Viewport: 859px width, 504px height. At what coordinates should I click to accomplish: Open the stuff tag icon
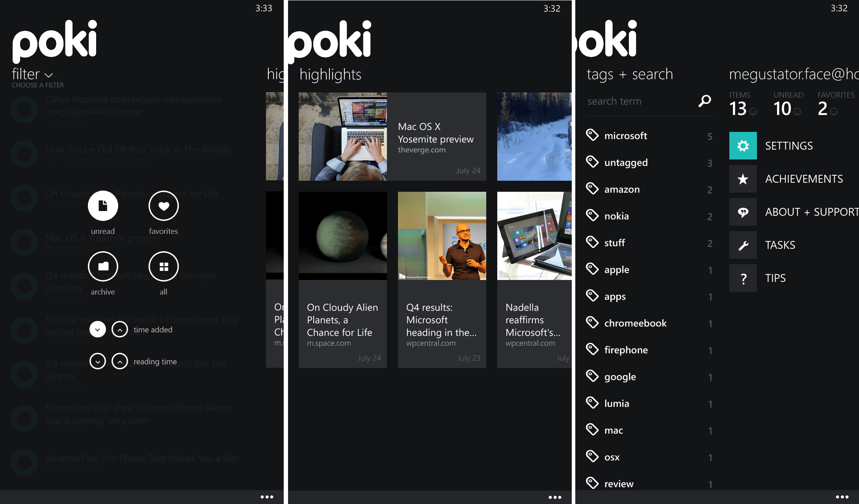pyautogui.click(x=592, y=242)
